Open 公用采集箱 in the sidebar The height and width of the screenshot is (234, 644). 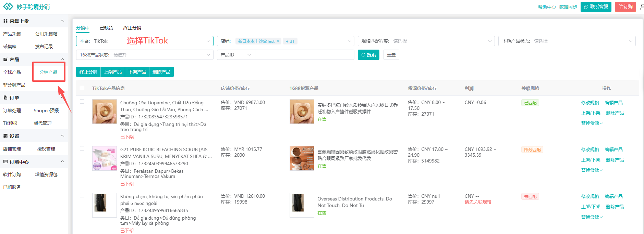click(x=46, y=34)
